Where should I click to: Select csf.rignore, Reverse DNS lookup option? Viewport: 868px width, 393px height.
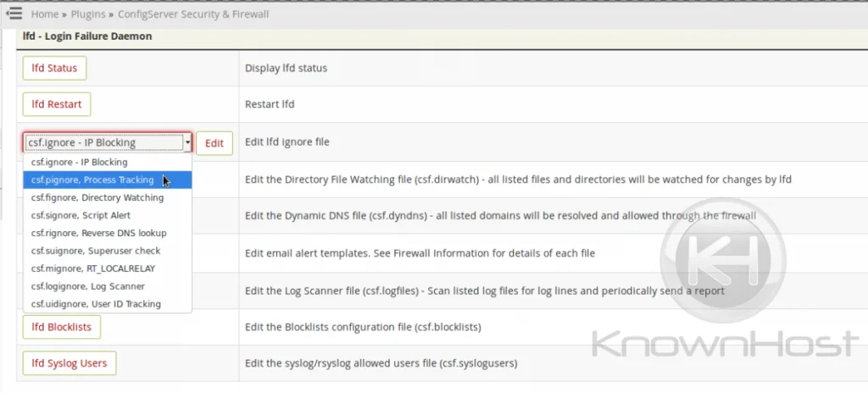98,233
